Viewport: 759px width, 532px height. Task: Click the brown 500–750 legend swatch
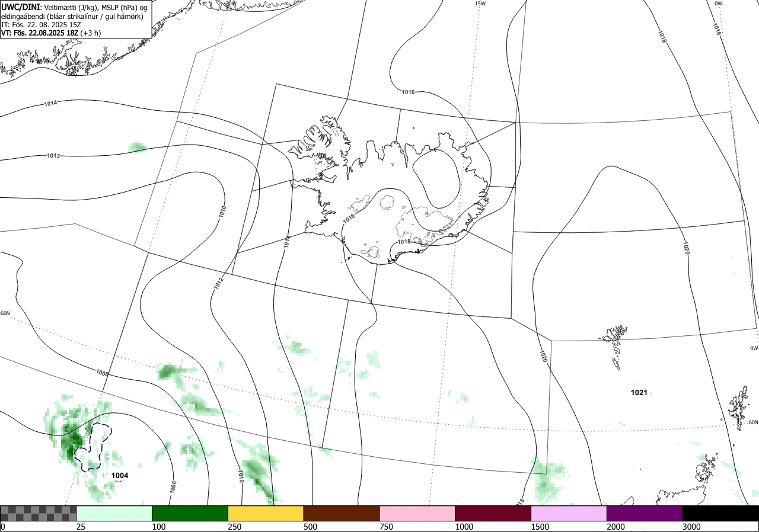342,513
